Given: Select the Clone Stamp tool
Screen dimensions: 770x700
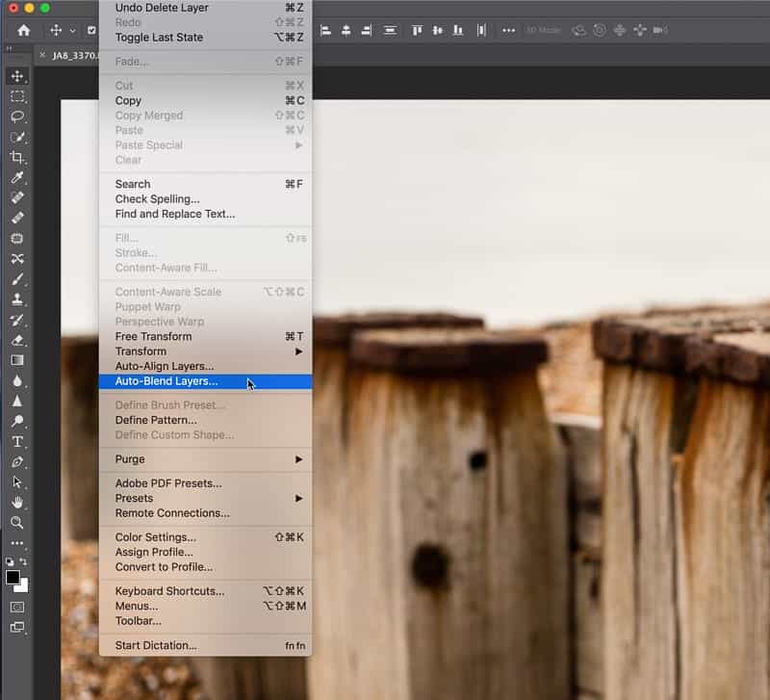Looking at the screenshot, I should click(17, 299).
